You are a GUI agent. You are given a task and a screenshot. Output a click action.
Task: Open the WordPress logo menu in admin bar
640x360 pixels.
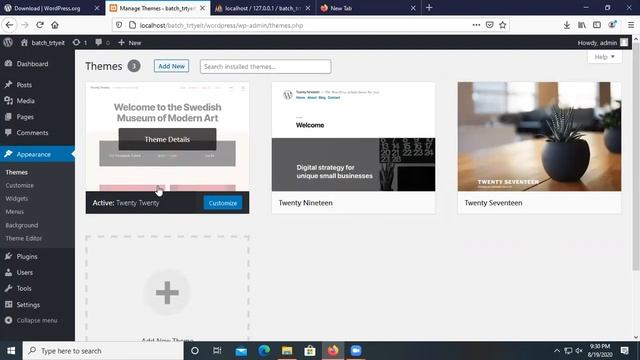(8, 42)
